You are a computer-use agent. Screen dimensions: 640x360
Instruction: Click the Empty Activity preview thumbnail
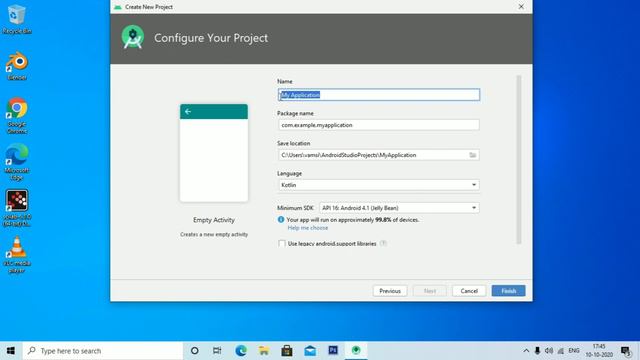coord(214,153)
